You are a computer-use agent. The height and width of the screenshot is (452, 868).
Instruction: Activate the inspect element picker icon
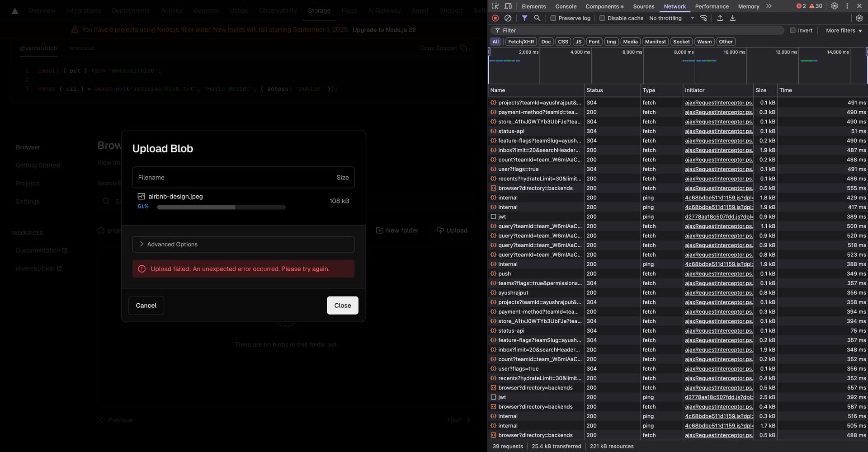pyautogui.click(x=495, y=6)
